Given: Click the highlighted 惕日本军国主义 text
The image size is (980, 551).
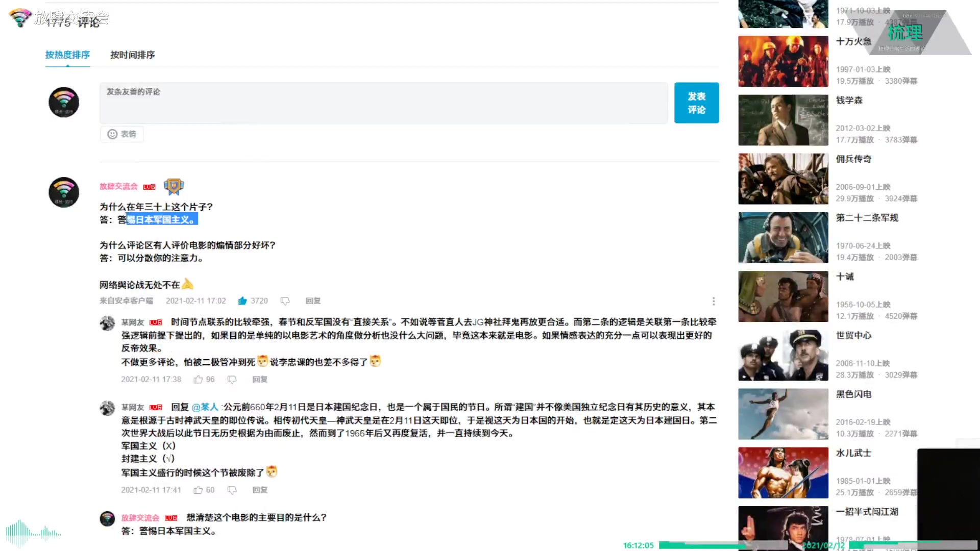Looking at the screenshot, I should coord(162,219).
